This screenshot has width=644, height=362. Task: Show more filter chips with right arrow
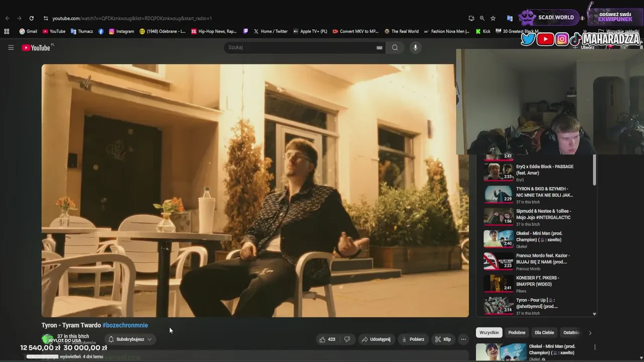coord(590,332)
